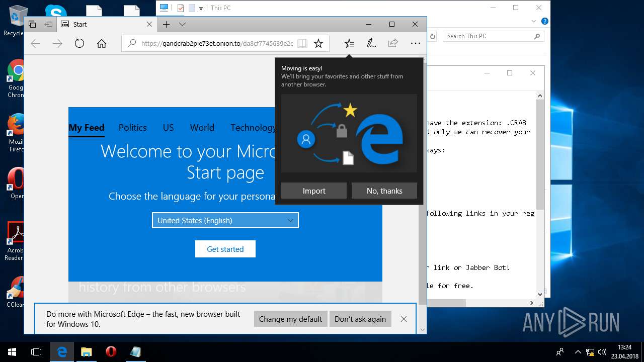Click the tabs set aside icon
Viewport: 644px width, 362px height.
32,24
